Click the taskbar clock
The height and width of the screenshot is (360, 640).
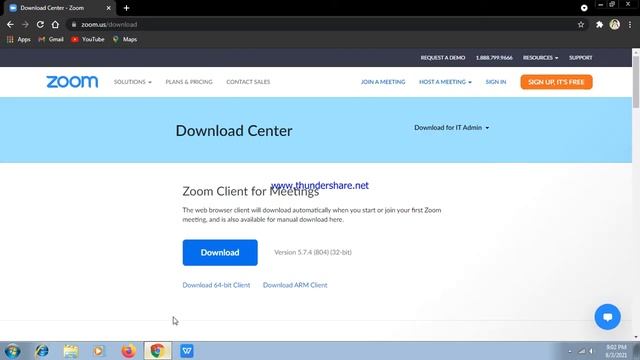pos(616,351)
